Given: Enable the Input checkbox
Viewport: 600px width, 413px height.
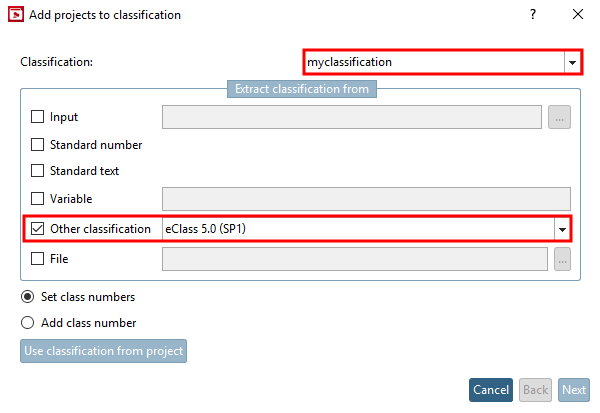Looking at the screenshot, I should 38,117.
